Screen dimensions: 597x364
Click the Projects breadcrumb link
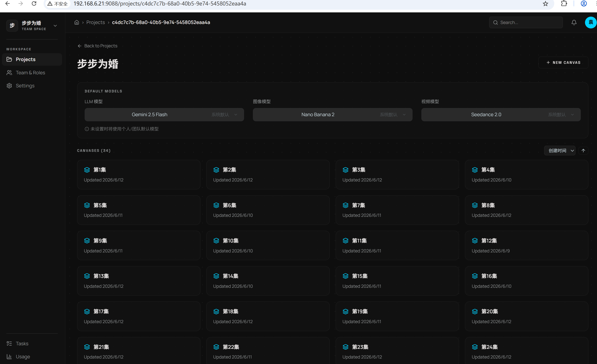[95, 22]
